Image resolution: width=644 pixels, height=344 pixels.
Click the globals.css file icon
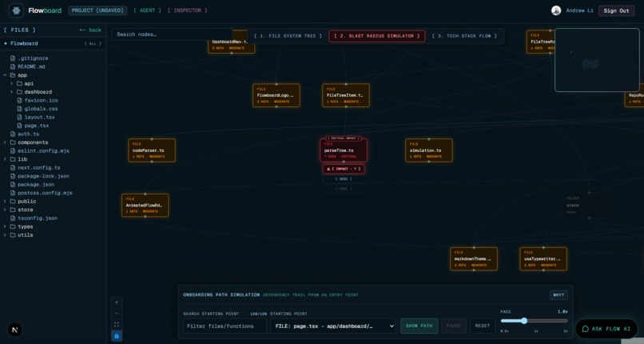pyautogui.click(x=19, y=109)
